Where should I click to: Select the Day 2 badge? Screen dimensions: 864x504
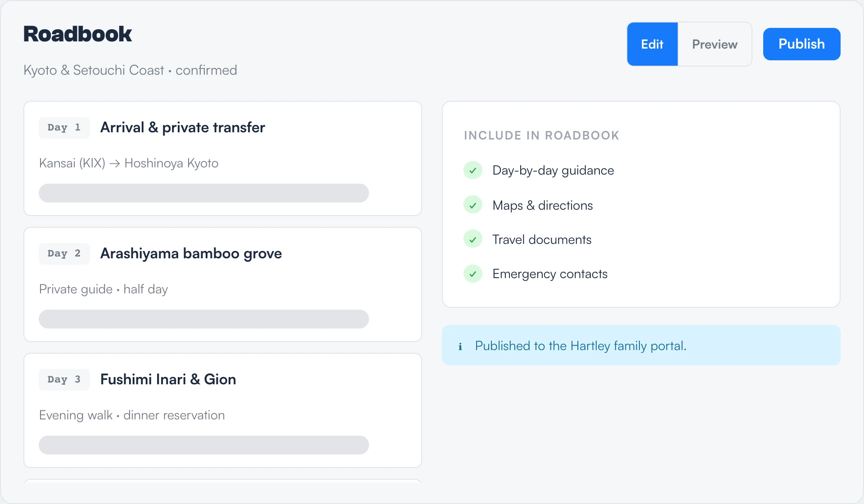coord(64,253)
